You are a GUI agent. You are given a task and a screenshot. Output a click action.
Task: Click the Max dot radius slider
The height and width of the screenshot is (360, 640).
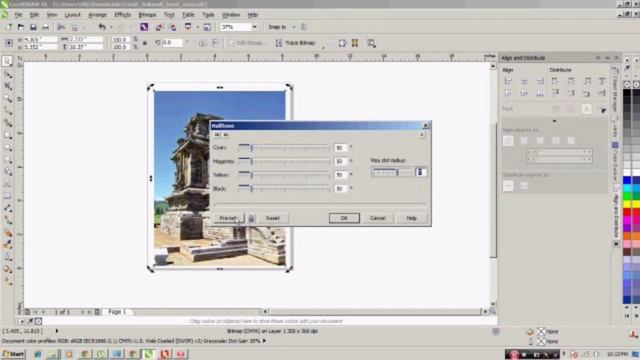click(x=392, y=172)
